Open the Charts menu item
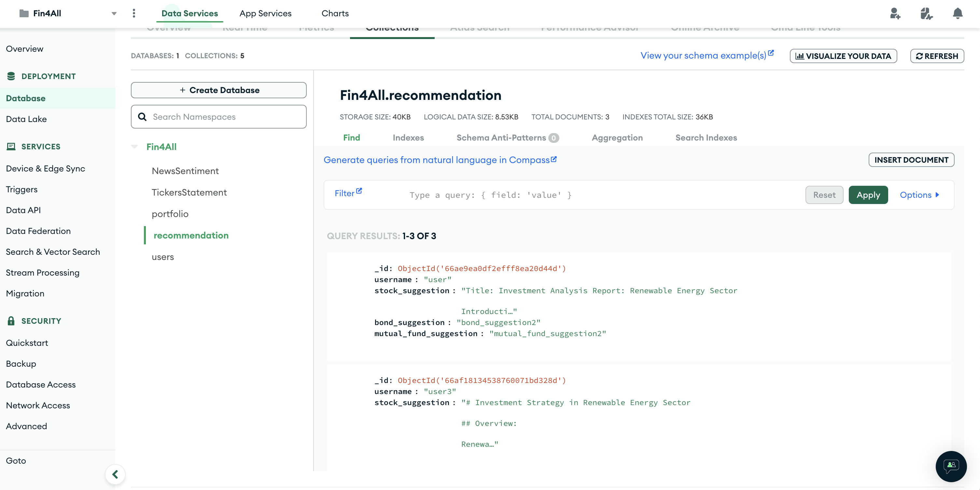Image resolution: width=980 pixels, height=490 pixels. (335, 13)
